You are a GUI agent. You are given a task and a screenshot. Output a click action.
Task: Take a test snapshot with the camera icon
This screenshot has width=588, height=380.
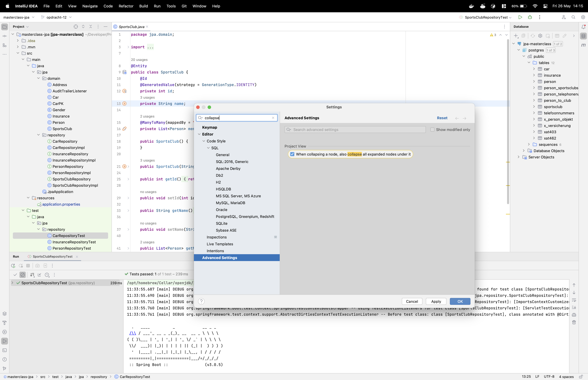click(37, 266)
